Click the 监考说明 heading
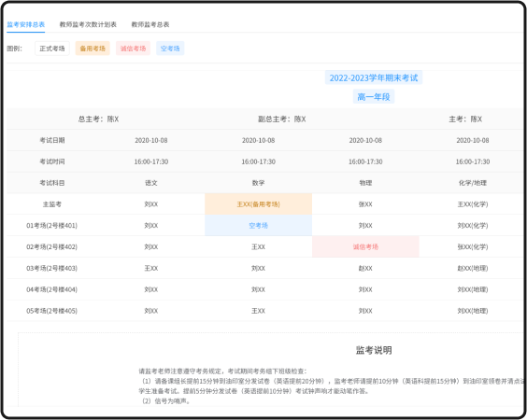The image size is (527, 420). [374, 350]
